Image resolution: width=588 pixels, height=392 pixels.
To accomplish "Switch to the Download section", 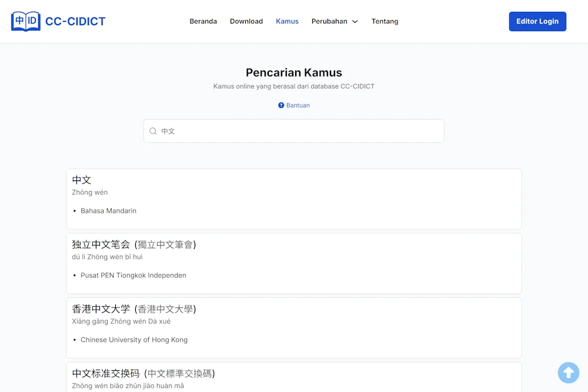I will pyautogui.click(x=246, y=21).
